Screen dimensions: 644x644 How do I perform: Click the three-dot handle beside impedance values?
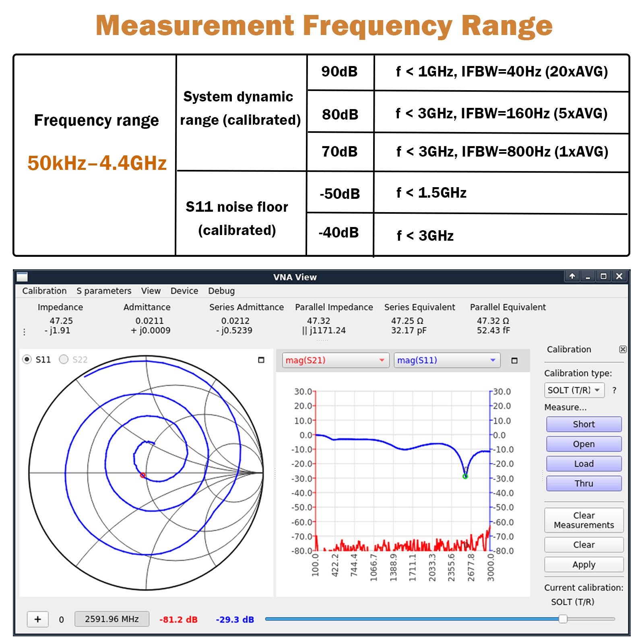click(25, 332)
